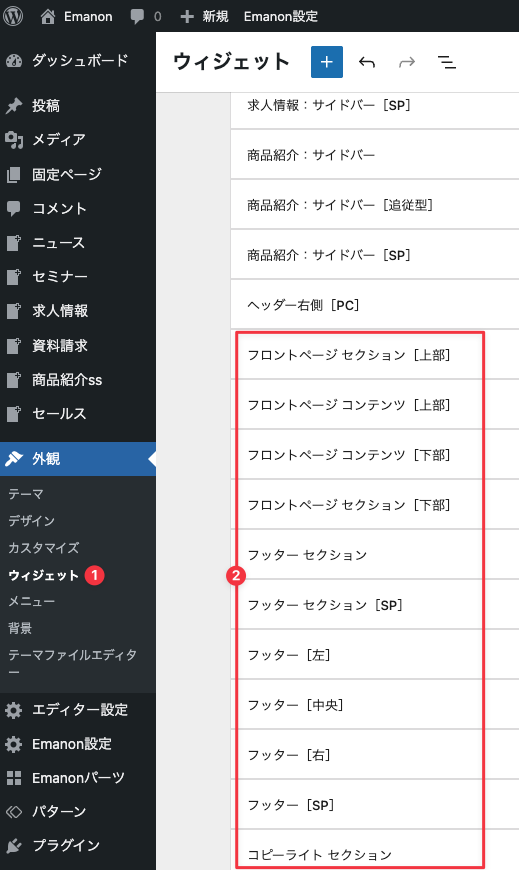Open the プラグイン menu item
The height and width of the screenshot is (870, 519).
pyautogui.click(x=78, y=846)
